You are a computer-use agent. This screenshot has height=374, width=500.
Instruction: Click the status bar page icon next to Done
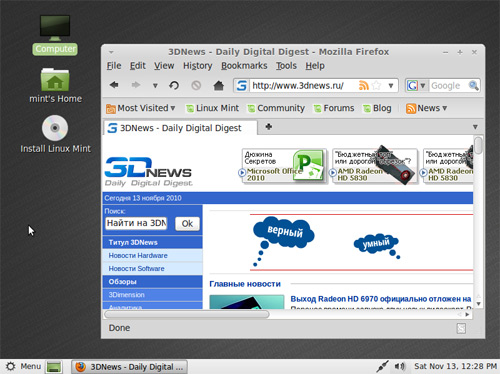[461, 328]
